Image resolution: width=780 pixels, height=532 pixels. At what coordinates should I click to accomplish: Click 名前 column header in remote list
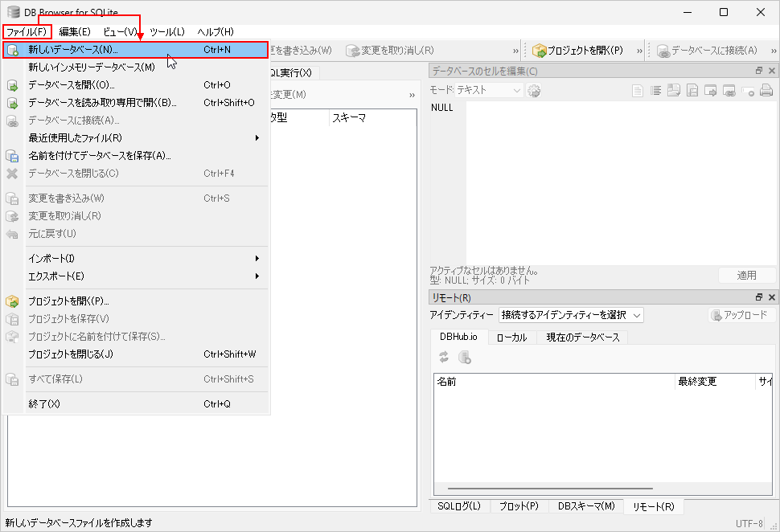[x=554, y=382]
